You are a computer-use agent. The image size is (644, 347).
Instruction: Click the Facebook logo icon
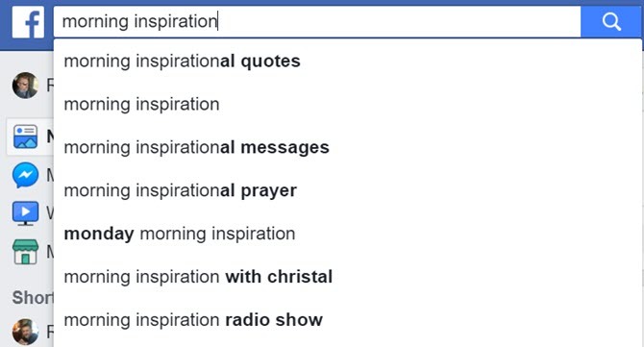[x=28, y=23]
